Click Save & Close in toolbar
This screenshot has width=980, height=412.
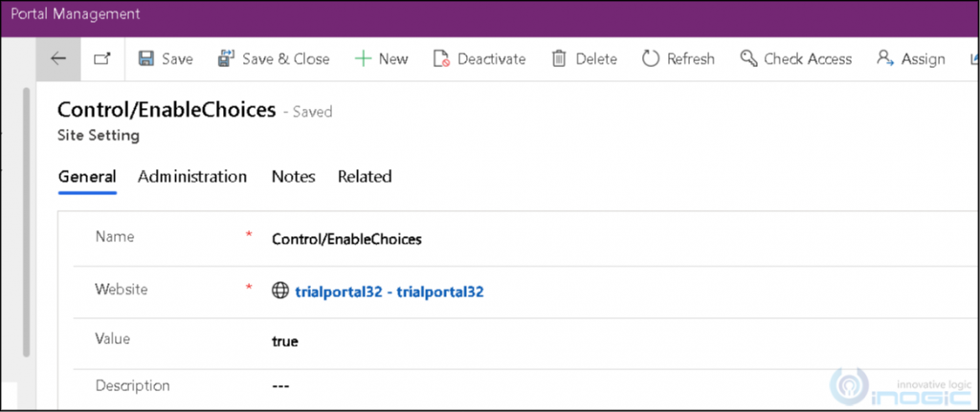click(x=274, y=59)
